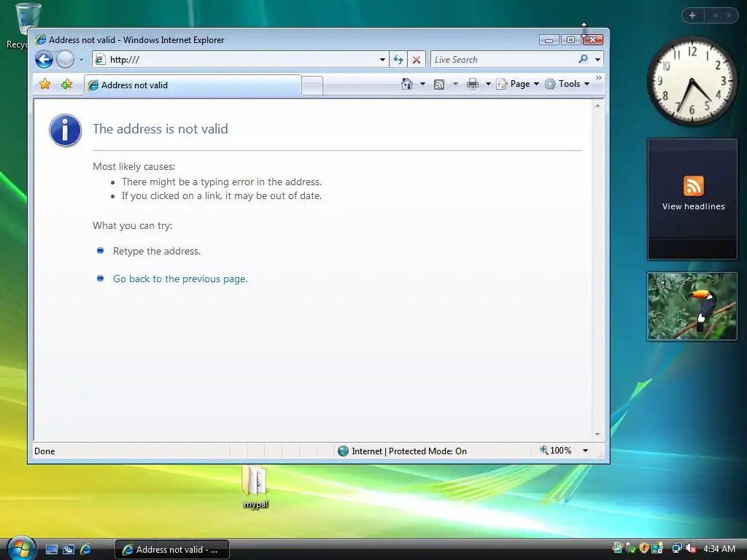Click the scrollbar down arrow
Image resolution: width=747 pixels, height=560 pixels.
click(597, 435)
